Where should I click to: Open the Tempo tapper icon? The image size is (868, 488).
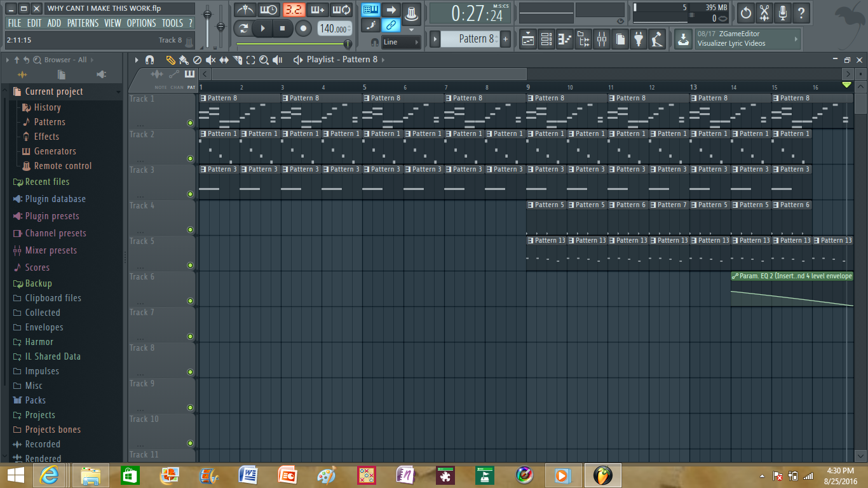pyautogui.click(x=657, y=39)
